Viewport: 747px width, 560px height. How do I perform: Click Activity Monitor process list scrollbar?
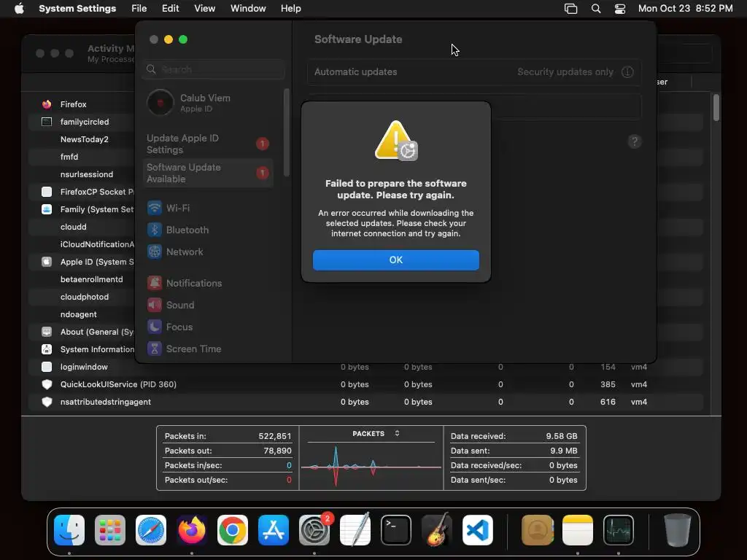(x=716, y=108)
